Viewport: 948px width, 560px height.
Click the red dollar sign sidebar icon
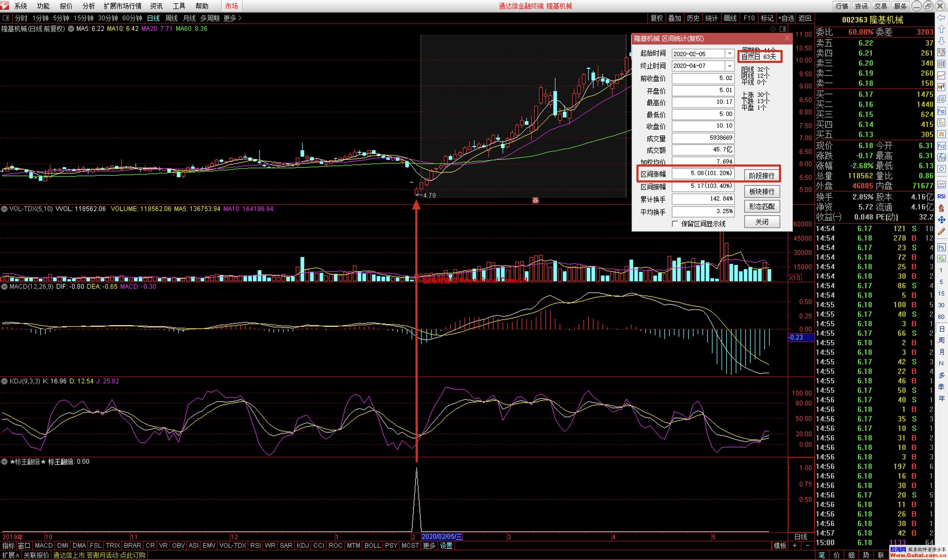(x=941, y=208)
